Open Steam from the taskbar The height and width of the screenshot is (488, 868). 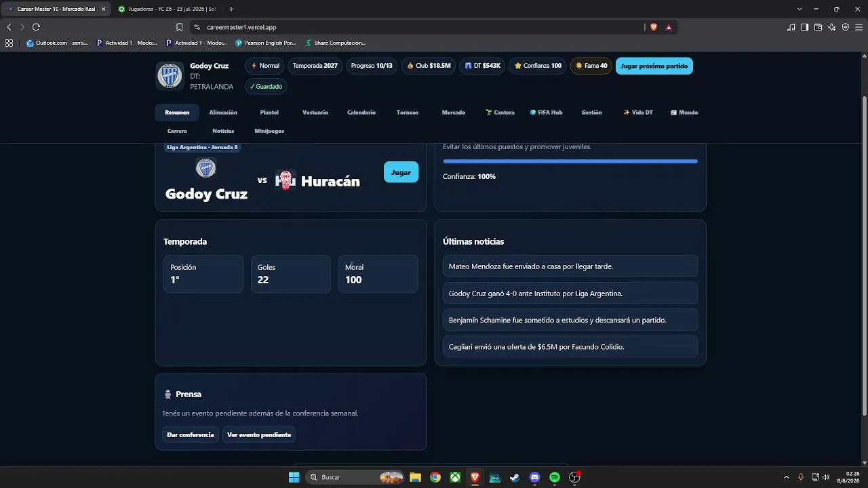click(515, 477)
